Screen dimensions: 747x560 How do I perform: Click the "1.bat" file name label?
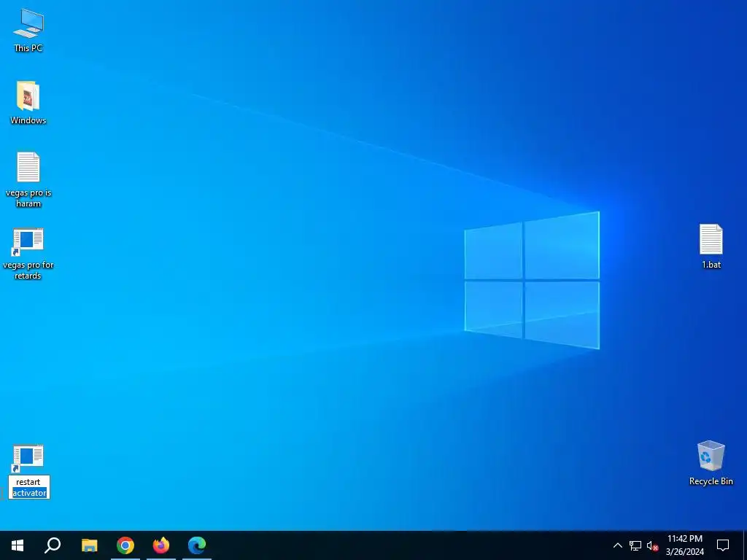tap(711, 264)
